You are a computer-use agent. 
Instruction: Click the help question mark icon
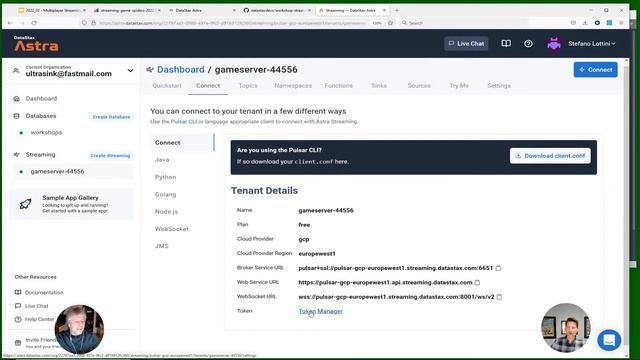click(528, 43)
